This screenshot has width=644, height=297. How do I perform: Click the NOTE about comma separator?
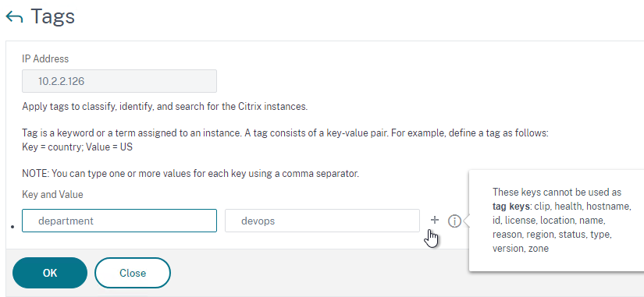(190, 174)
